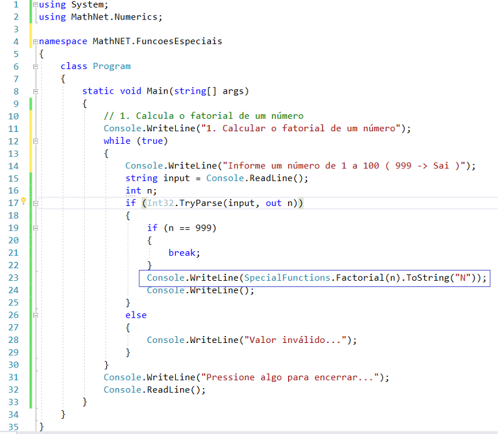Click the void keyword on line 8
The image size is (504, 434).
coord(131,91)
